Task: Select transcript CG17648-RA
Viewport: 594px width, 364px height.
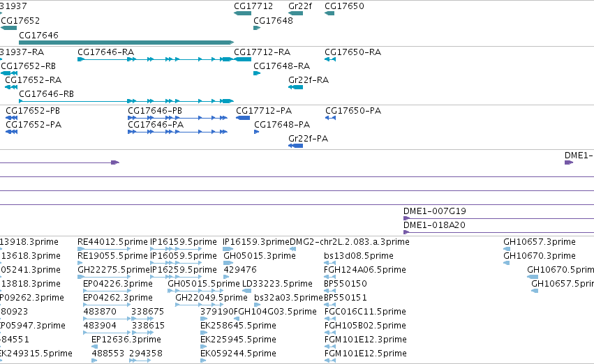Action: [257, 73]
